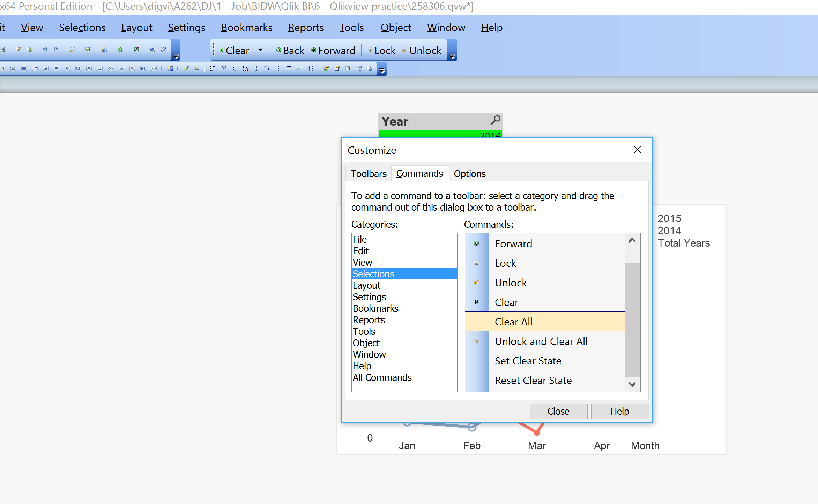Open navigation toolbar options arrow after Unlock
The image size is (818, 504).
pos(452,57)
